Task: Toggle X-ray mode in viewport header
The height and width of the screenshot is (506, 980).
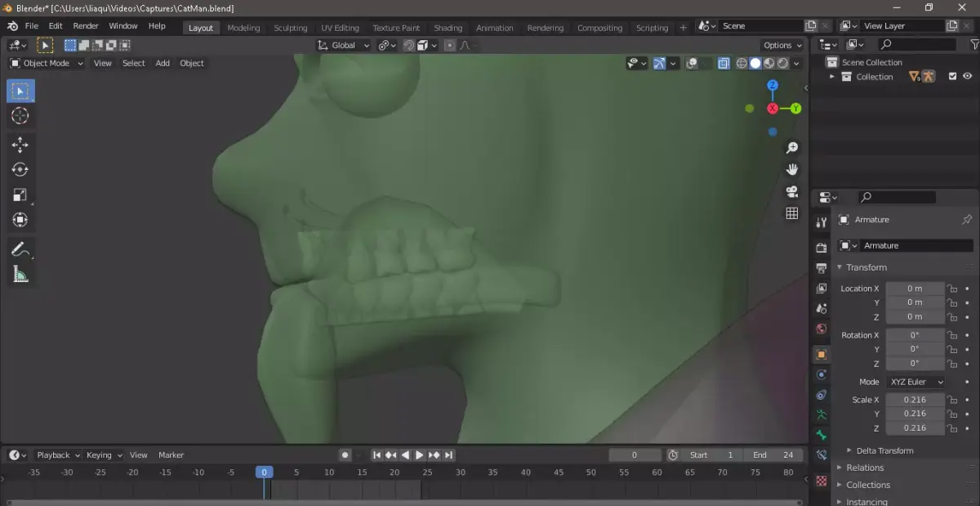Action: point(724,63)
